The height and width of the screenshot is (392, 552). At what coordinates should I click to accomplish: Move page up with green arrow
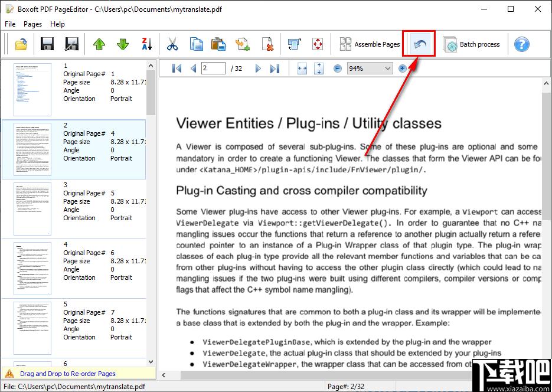tap(99, 44)
